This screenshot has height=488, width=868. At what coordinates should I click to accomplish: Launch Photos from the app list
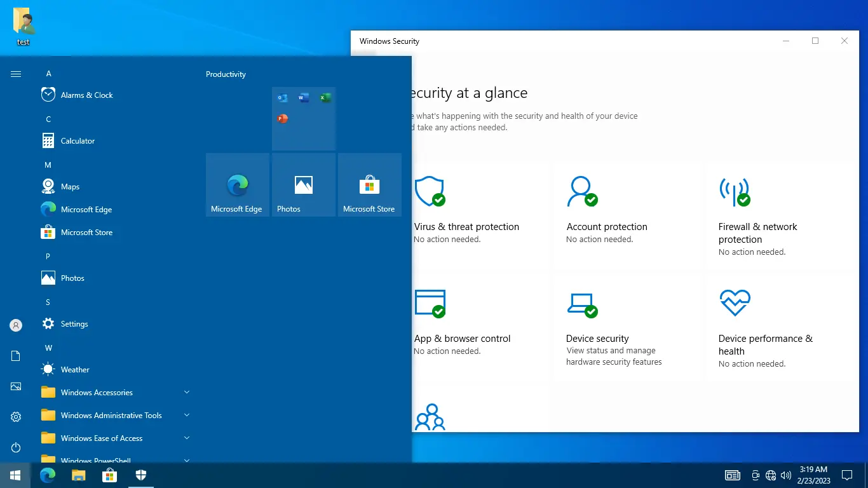116,278
